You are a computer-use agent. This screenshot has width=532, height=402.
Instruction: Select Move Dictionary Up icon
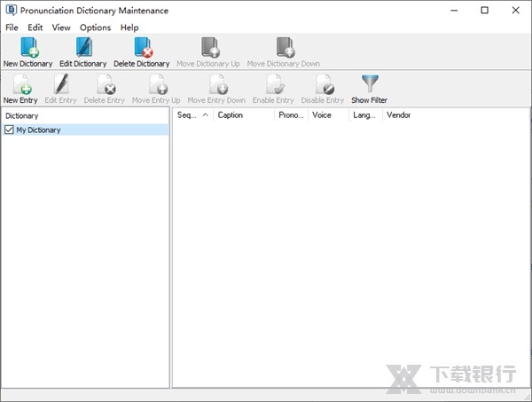click(210, 47)
